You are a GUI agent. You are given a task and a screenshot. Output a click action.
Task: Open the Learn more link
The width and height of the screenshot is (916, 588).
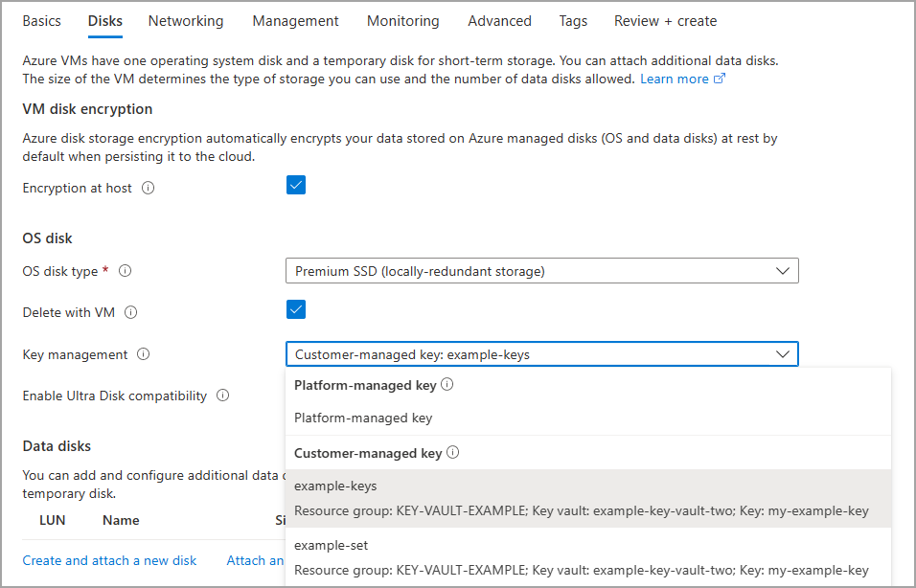click(x=675, y=79)
